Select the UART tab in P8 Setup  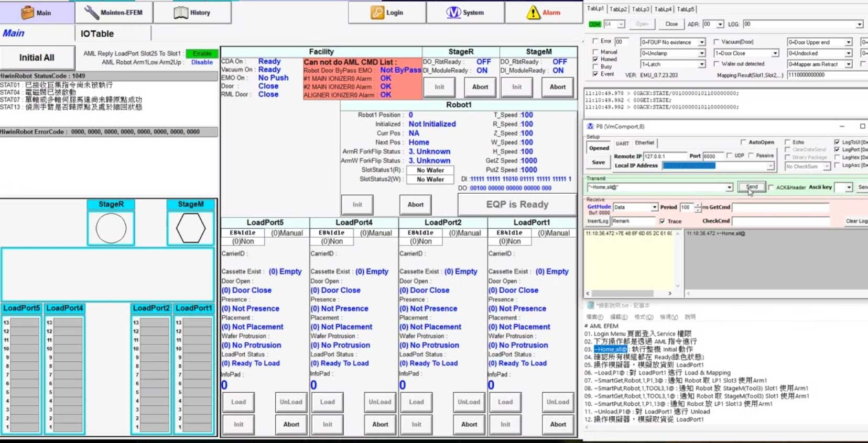(x=622, y=143)
